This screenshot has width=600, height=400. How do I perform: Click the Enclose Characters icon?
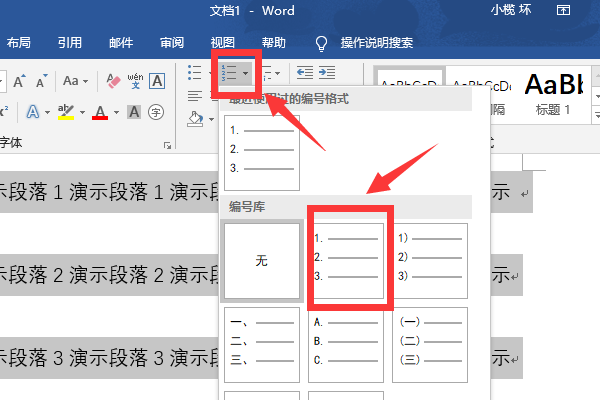[156, 112]
